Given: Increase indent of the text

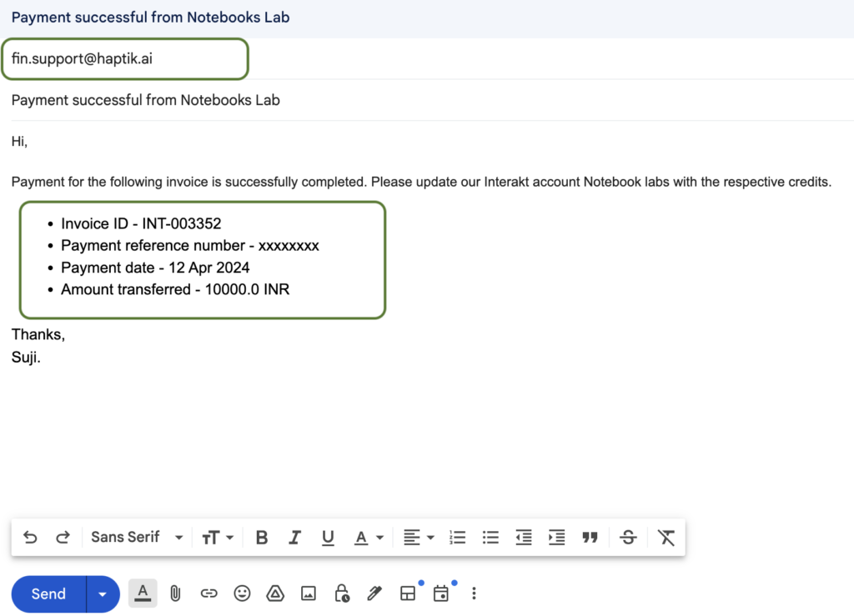Looking at the screenshot, I should 556,538.
